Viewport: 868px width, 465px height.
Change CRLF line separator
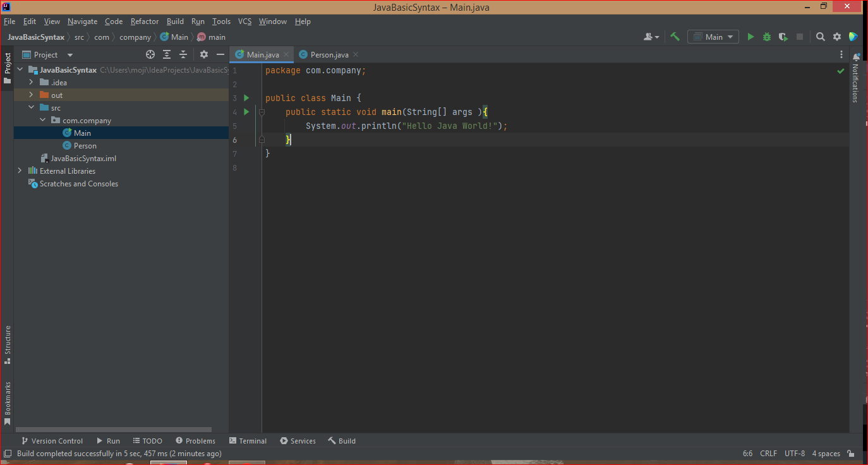(x=769, y=454)
